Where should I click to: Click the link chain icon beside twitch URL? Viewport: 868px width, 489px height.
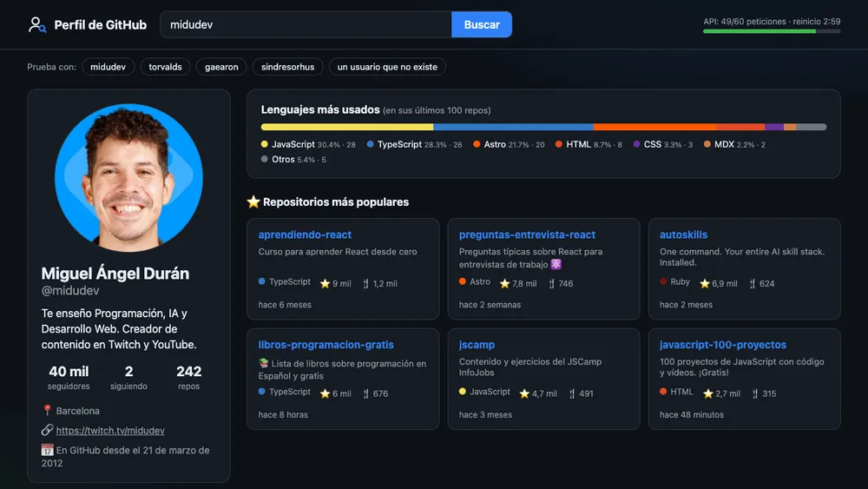(x=47, y=430)
